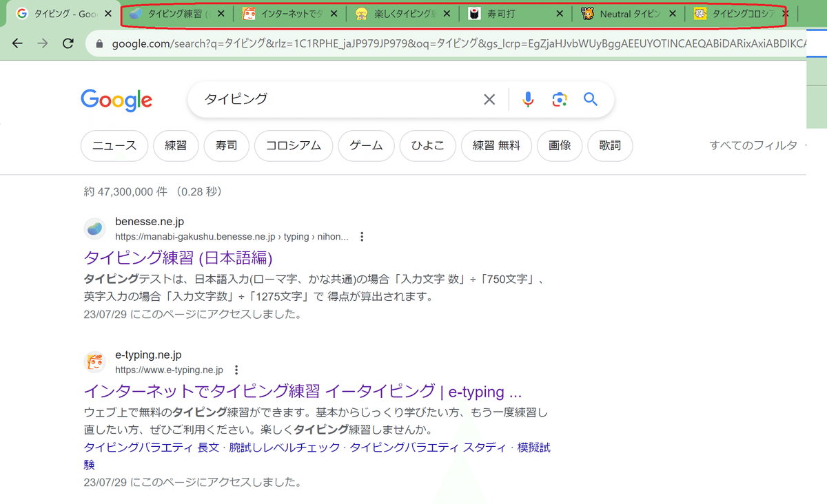This screenshot has width=827, height=504.
Task: Open 腕試しレベルチェック sitelink
Action: [285, 448]
